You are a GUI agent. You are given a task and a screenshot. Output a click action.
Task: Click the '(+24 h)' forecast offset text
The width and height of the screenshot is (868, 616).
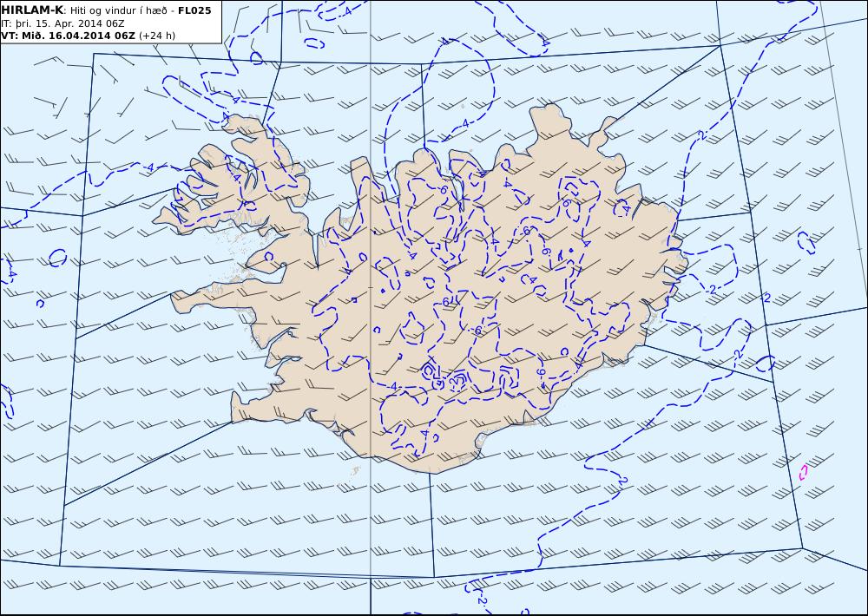(156, 36)
